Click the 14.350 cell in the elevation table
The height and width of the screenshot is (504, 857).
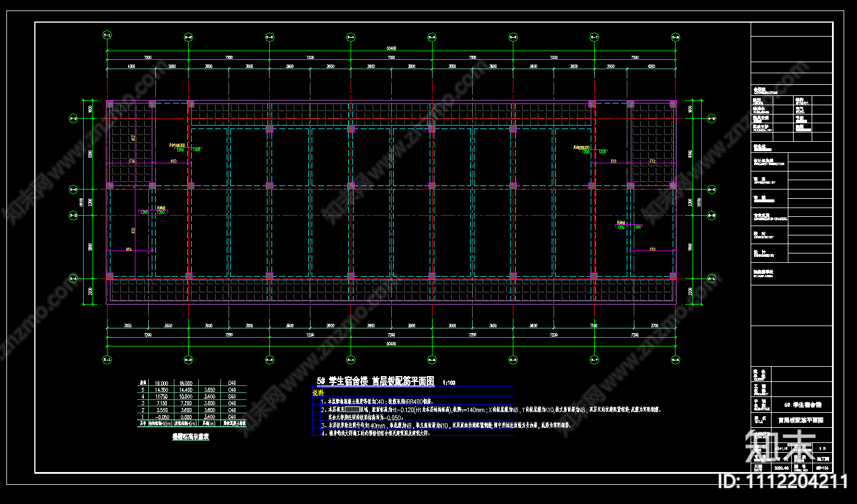(x=161, y=390)
